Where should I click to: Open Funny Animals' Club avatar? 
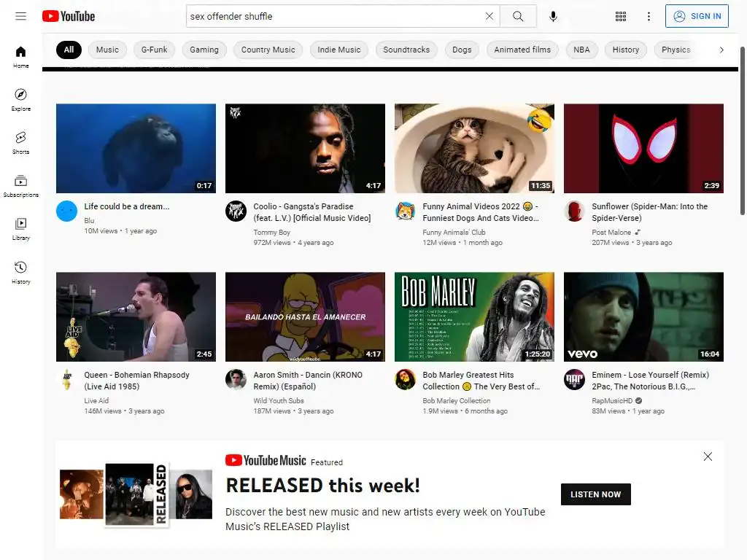click(x=405, y=211)
